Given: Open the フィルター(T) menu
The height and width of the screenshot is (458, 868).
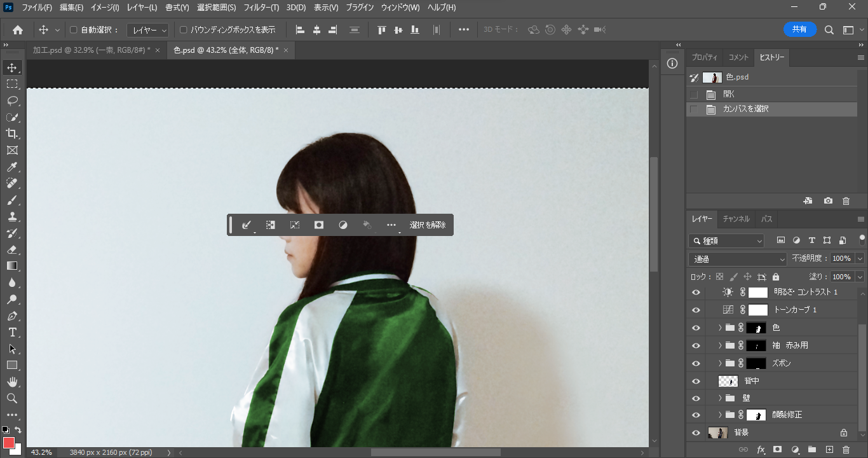Looking at the screenshot, I should point(261,8).
